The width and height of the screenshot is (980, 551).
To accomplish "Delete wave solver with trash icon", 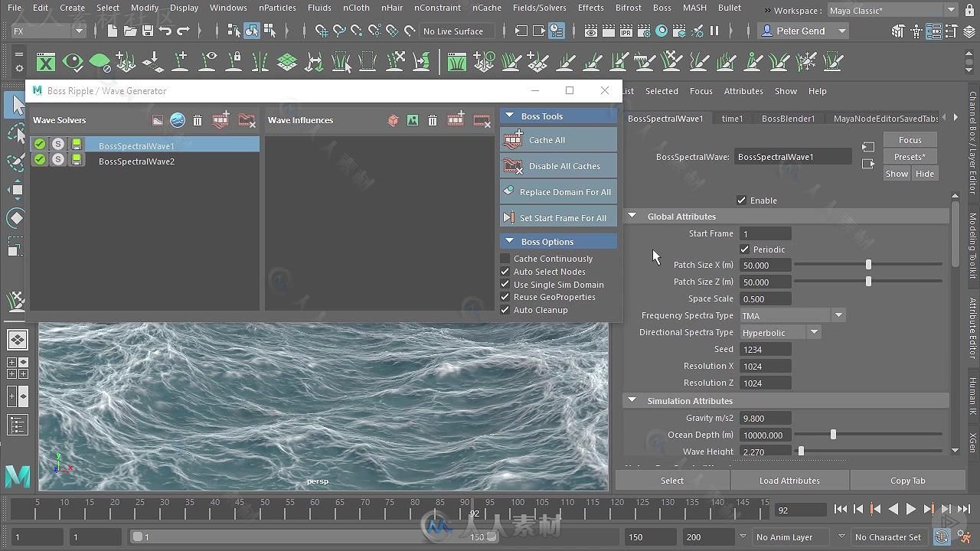I will click(x=198, y=120).
